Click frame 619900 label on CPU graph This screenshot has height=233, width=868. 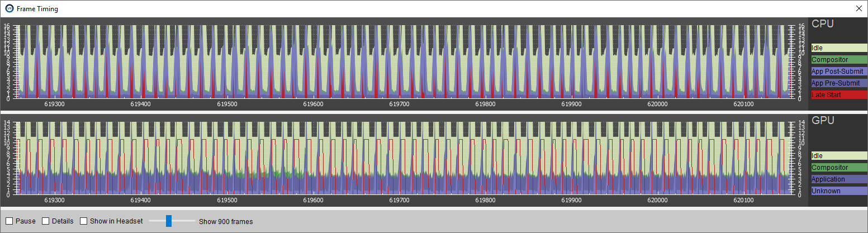coord(571,104)
